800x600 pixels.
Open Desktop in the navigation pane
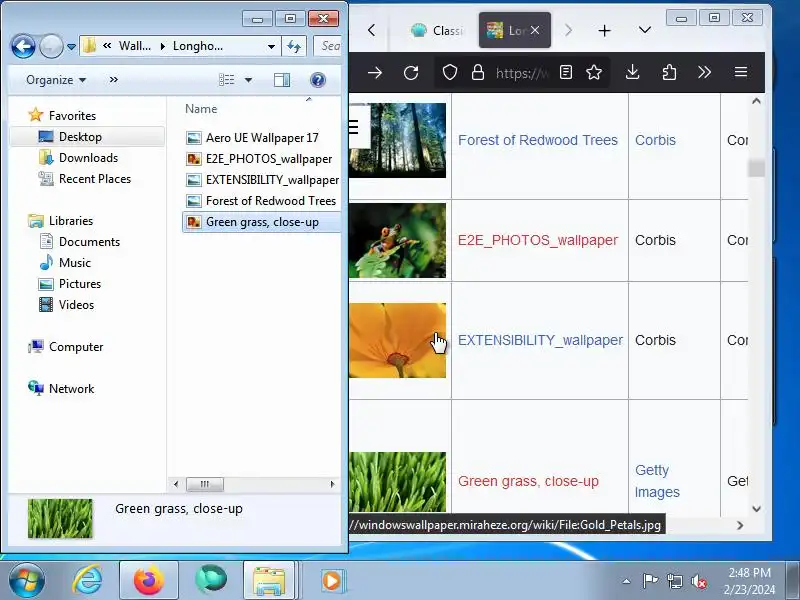[80, 137]
